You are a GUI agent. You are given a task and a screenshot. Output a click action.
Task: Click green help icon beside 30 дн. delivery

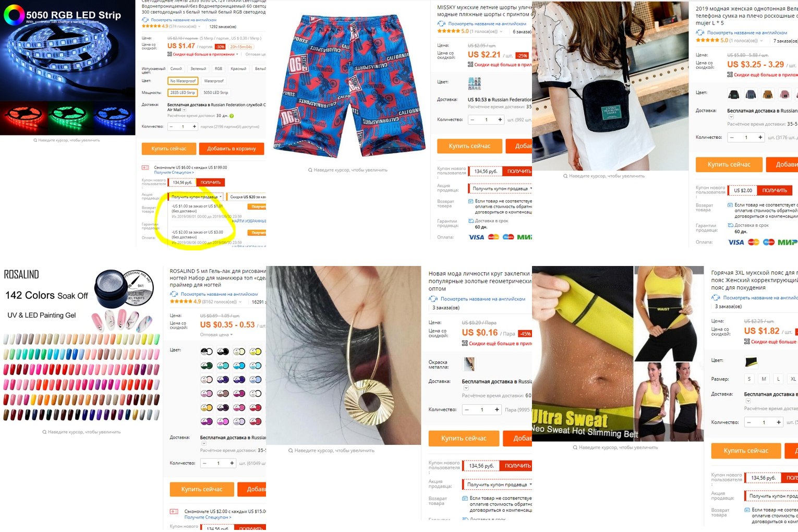(x=232, y=116)
